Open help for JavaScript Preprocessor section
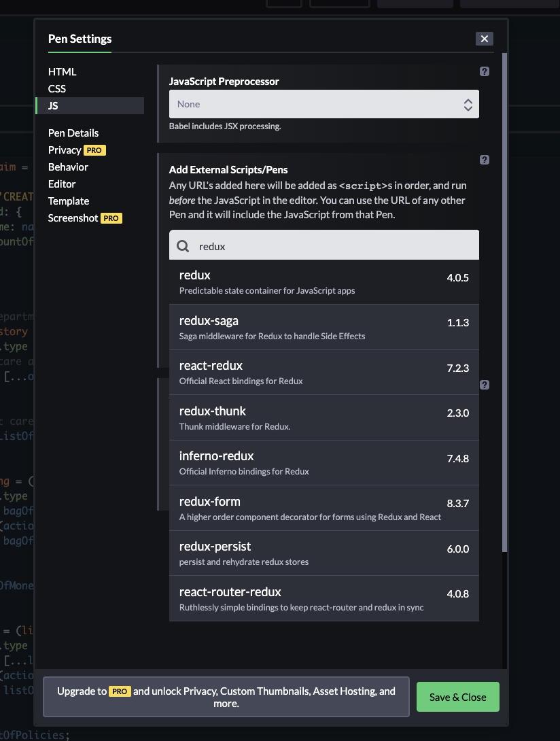 (x=485, y=71)
